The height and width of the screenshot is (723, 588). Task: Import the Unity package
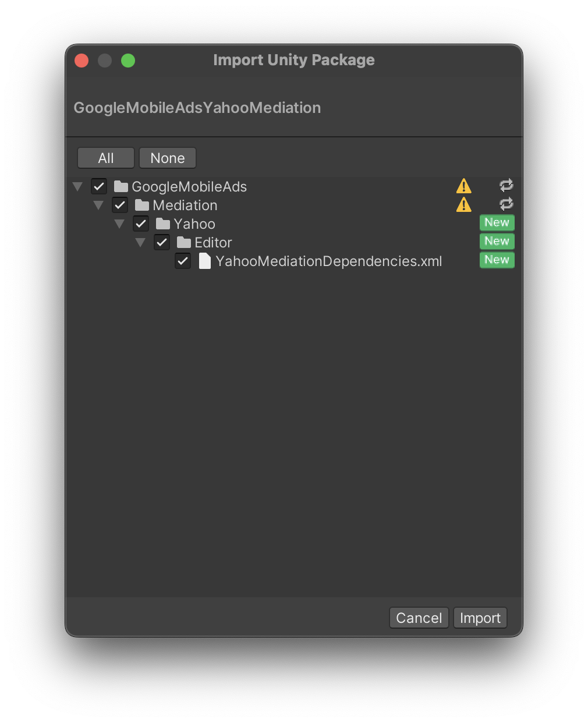pyautogui.click(x=480, y=618)
